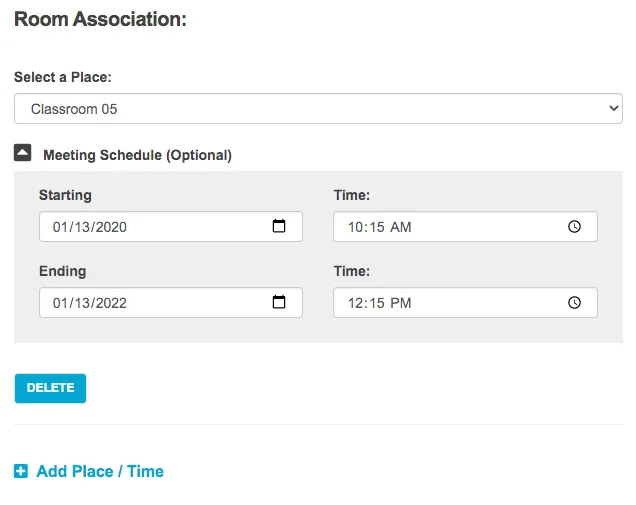636x505 pixels.
Task: Select the month segment of the Starting date
Action: point(60,227)
